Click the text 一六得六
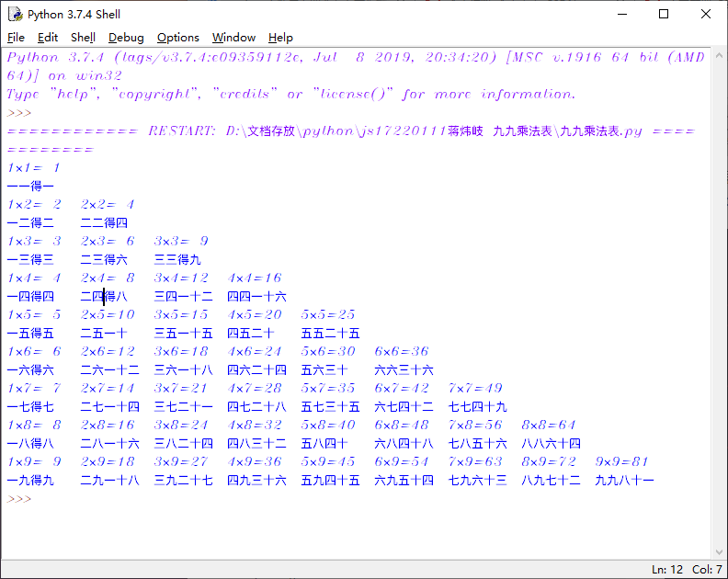 click(x=30, y=369)
